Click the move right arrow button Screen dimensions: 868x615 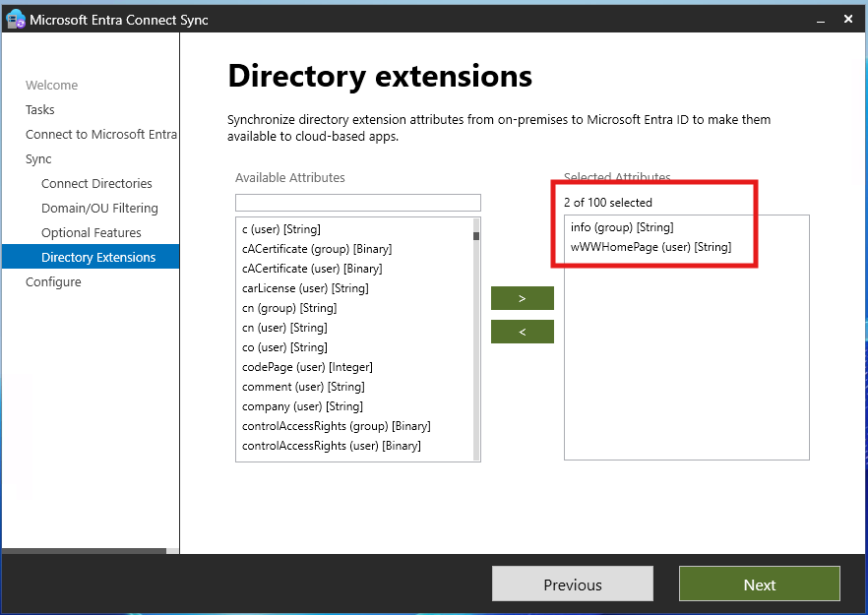tap(522, 297)
